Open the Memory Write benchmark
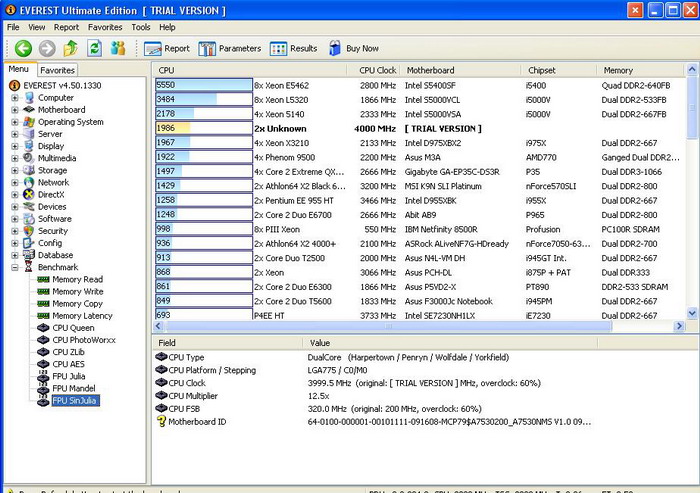This screenshot has width=700, height=493. click(x=78, y=292)
